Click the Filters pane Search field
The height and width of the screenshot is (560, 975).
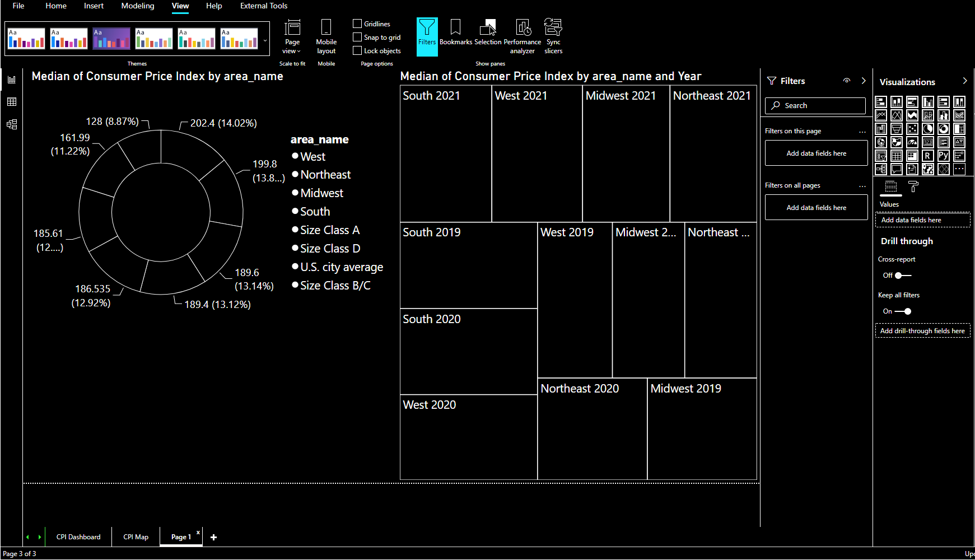(x=815, y=105)
